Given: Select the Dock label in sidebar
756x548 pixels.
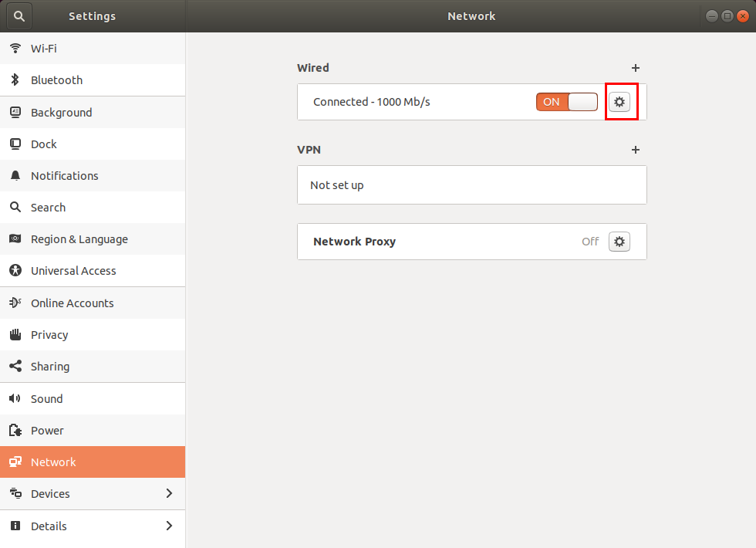Looking at the screenshot, I should tap(44, 144).
